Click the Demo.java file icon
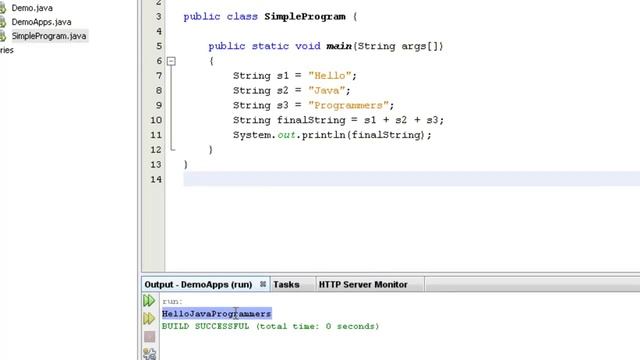The height and width of the screenshot is (360, 640). 2,8
